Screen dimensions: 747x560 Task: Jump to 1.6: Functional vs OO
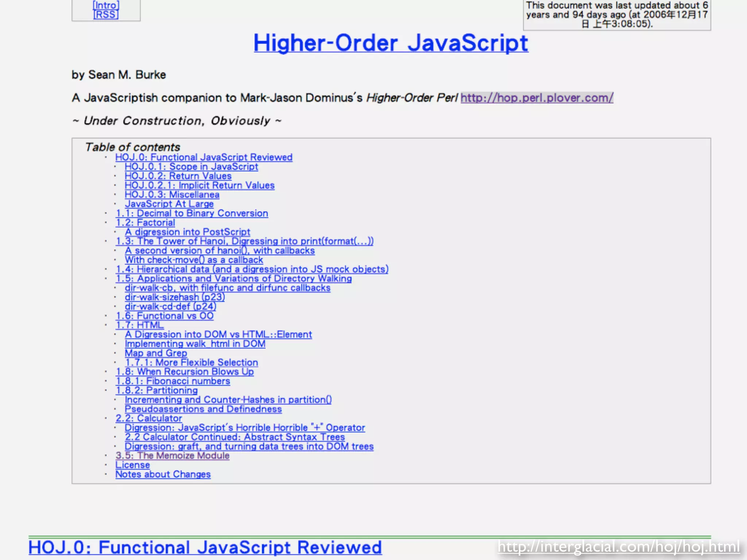(165, 316)
